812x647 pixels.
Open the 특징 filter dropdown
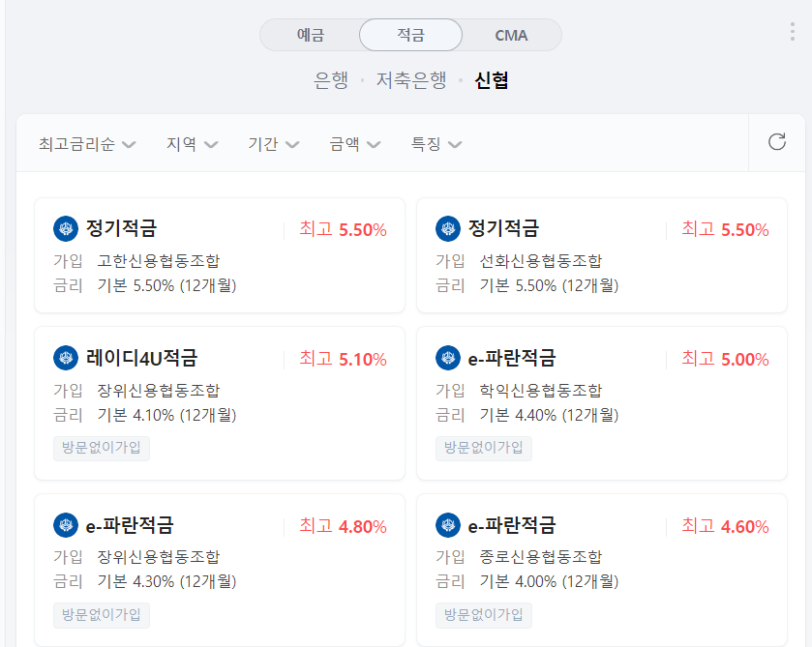(x=436, y=144)
